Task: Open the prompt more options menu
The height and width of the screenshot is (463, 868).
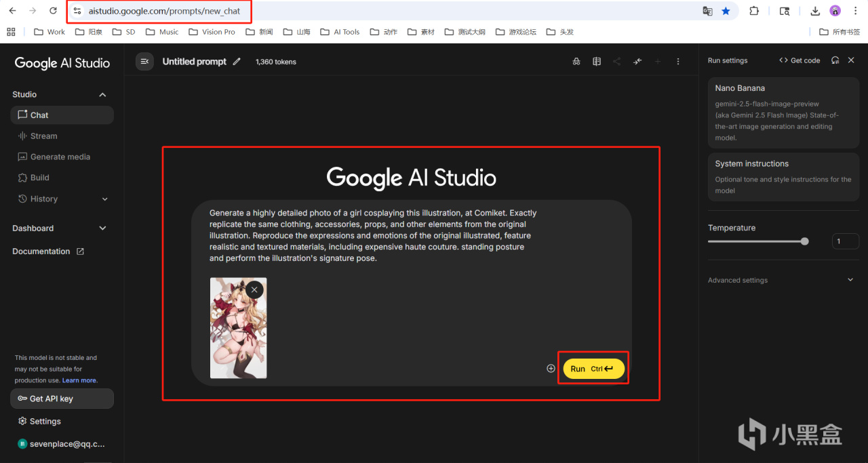Action: pyautogui.click(x=678, y=62)
